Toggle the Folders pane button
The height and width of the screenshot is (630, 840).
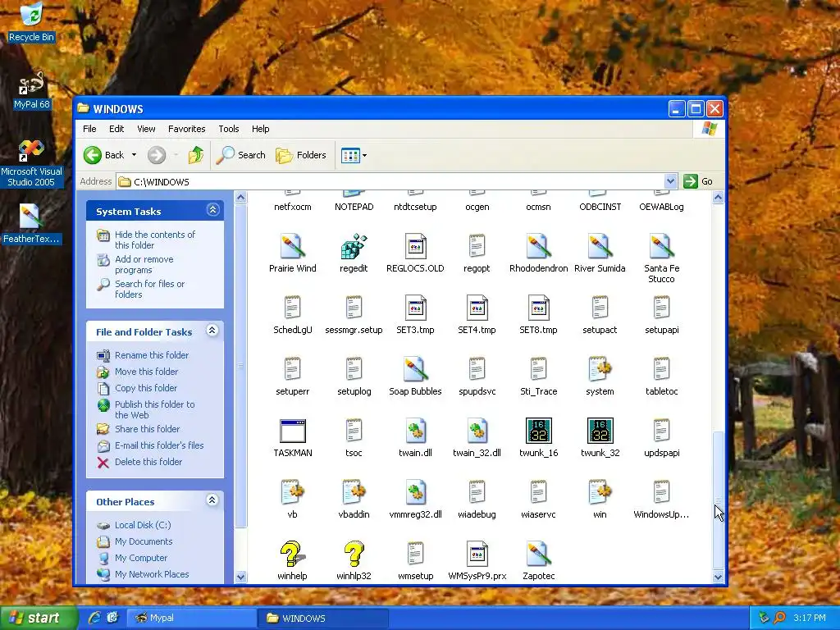pyautogui.click(x=301, y=155)
